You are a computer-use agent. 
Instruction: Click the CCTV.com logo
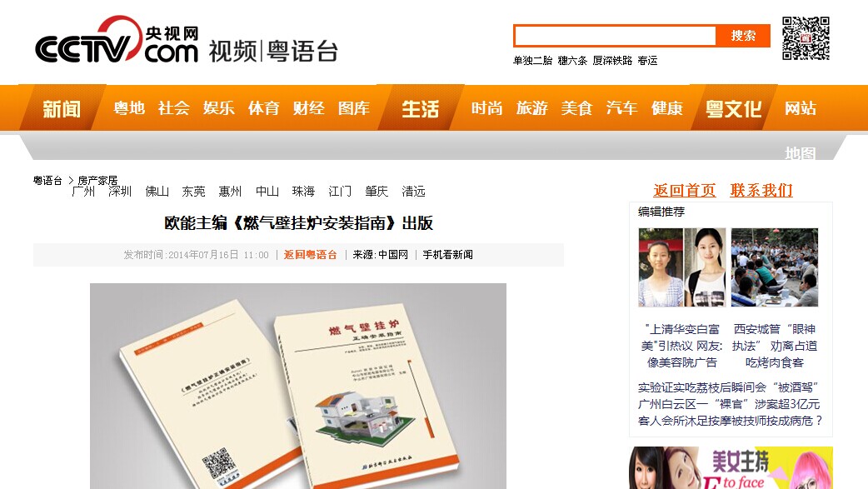(x=117, y=40)
